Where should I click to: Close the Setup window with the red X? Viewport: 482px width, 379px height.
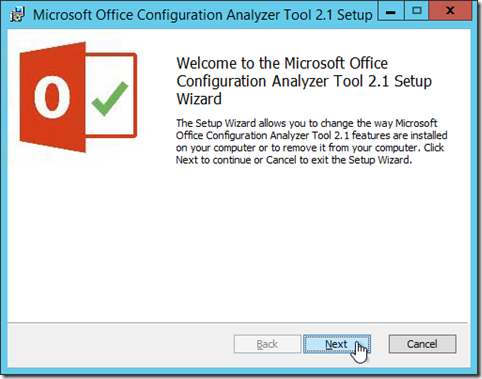click(450, 11)
